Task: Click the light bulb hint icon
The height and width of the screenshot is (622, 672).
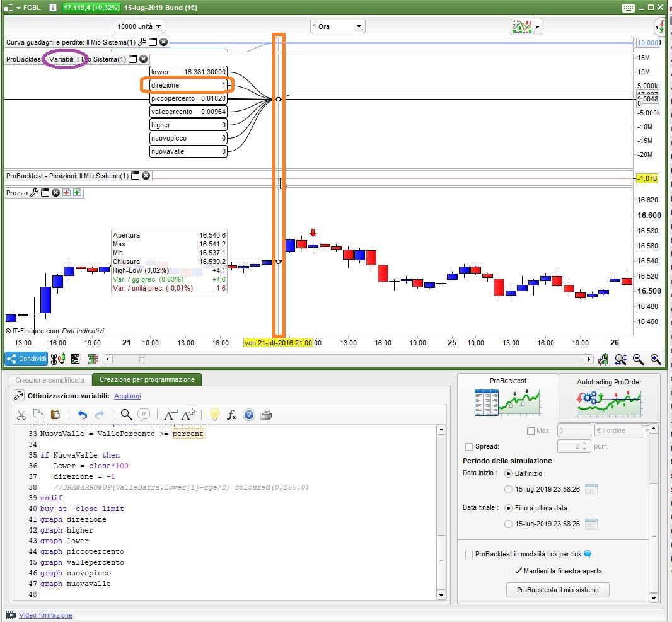Action: (214, 415)
